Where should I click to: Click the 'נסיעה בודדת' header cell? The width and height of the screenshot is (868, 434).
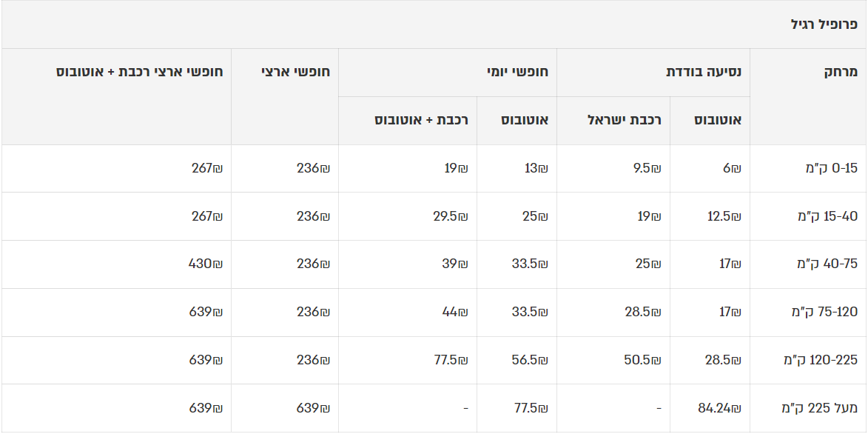click(x=704, y=73)
